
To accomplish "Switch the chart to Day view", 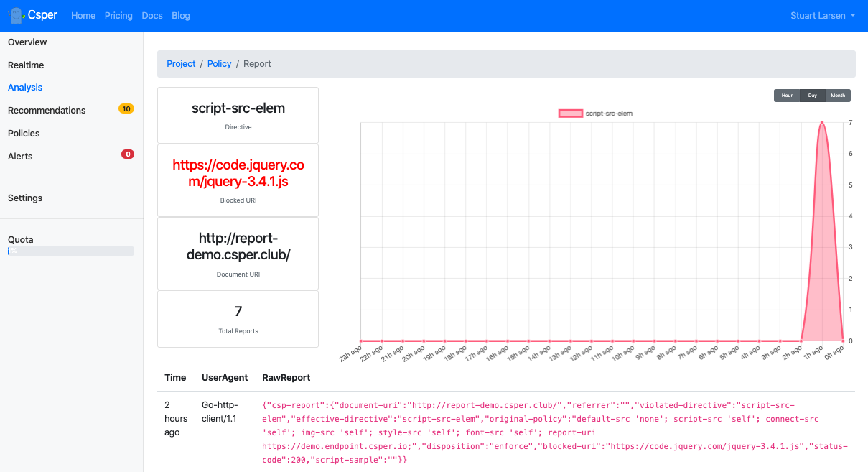I will (x=813, y=96).
